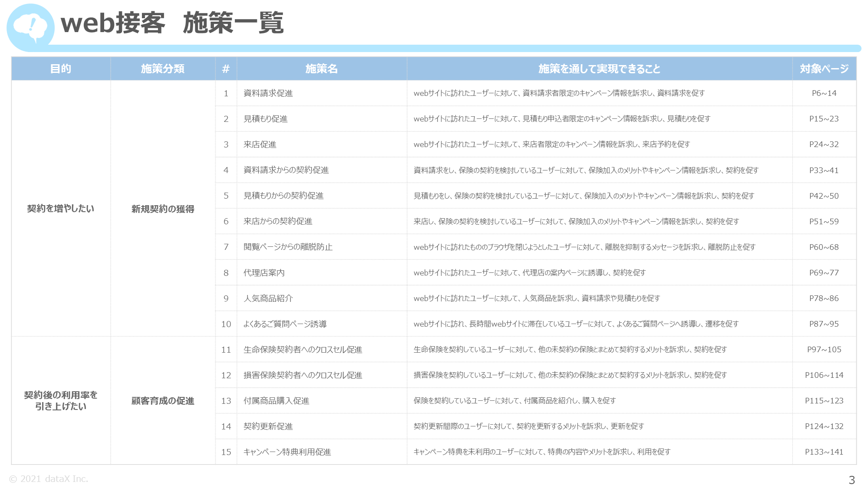Image resolution: width=868 pixels, height=488 pixels.
Task: Click the '© 2021 dataX Inc.' copyright text
Action: (49, 479)
